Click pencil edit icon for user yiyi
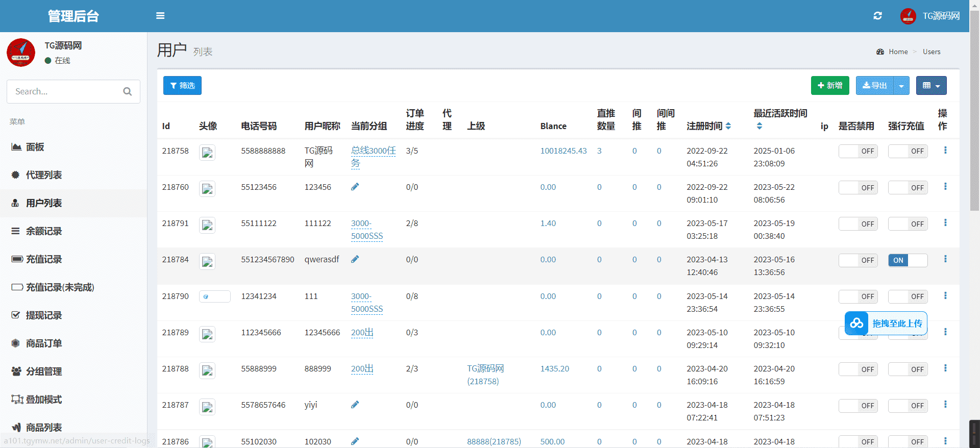Viewport: 980px width, 448px height. (x=355, y=405)
